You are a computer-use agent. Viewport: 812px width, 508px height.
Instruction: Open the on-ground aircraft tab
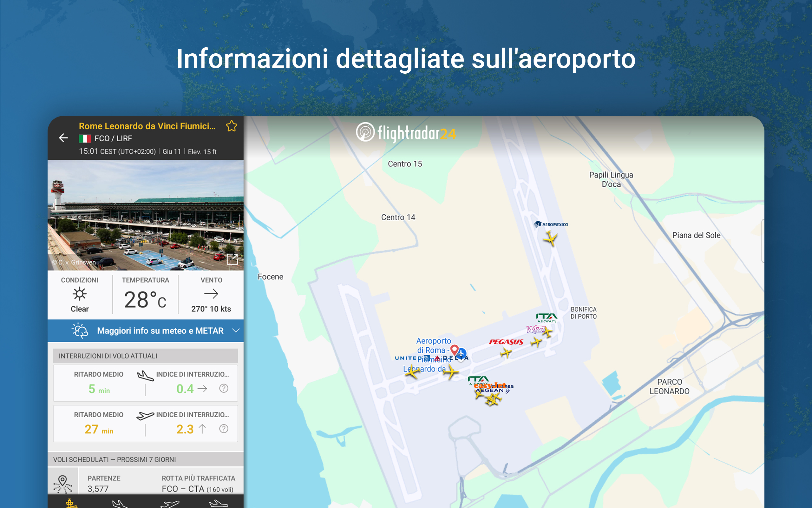(219, 504)
